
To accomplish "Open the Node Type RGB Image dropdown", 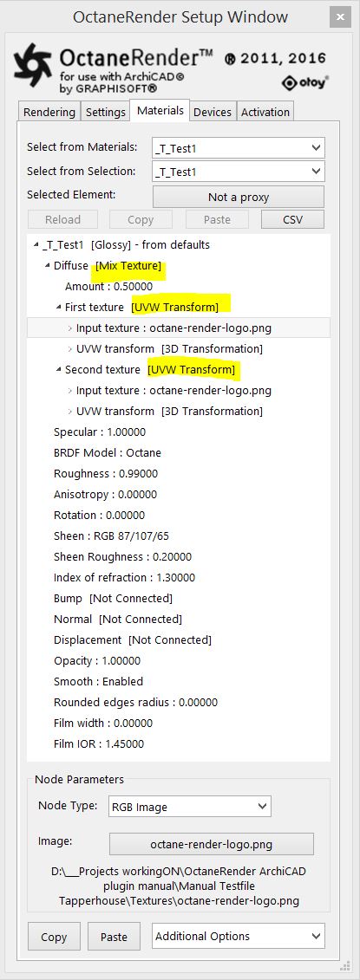I will click(190, 806).
